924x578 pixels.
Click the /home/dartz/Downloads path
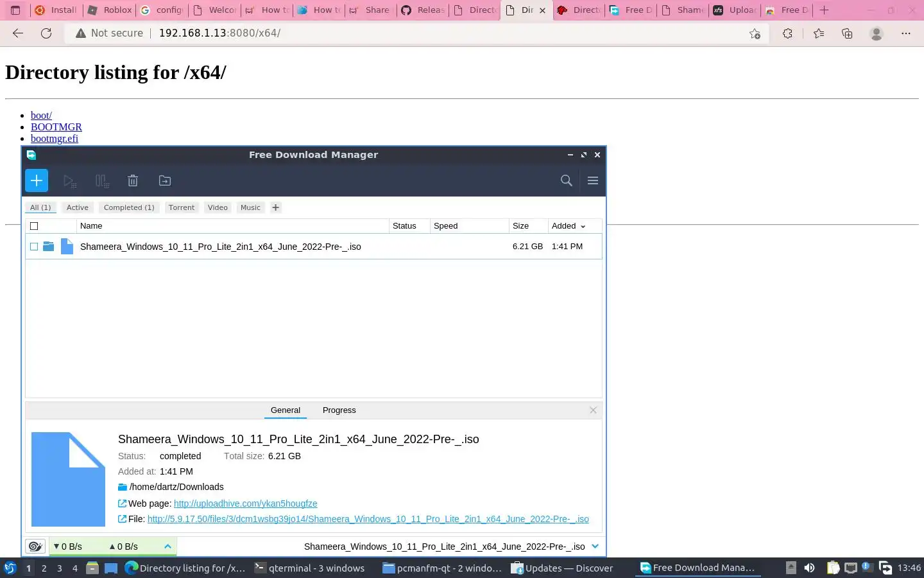(176, 487)
